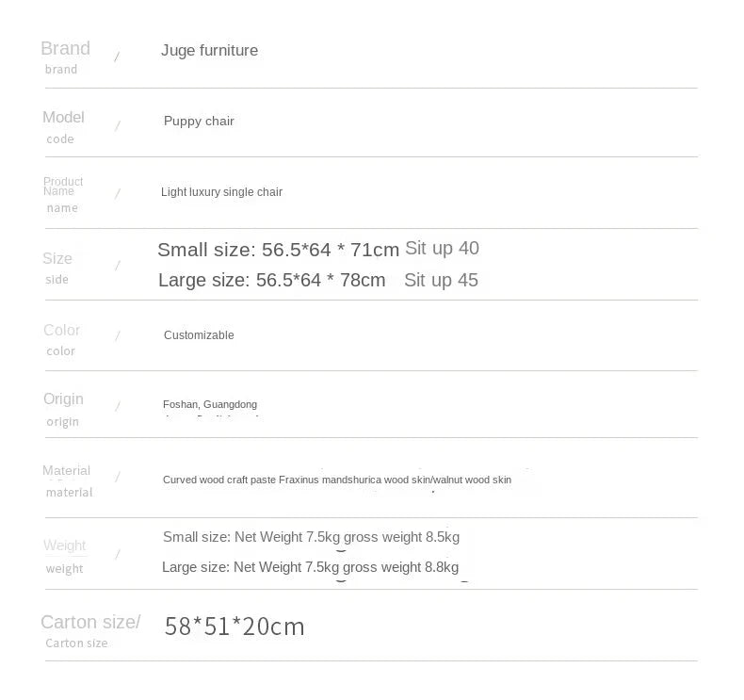Click the Brand label heading
744x700 pixels.
click(x=66, y=48)
